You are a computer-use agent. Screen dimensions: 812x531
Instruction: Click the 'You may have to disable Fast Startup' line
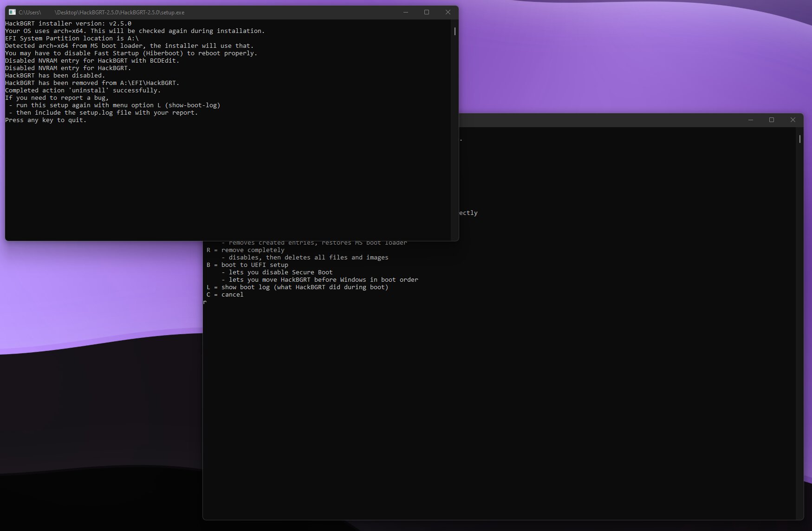[x=131, y=53]
